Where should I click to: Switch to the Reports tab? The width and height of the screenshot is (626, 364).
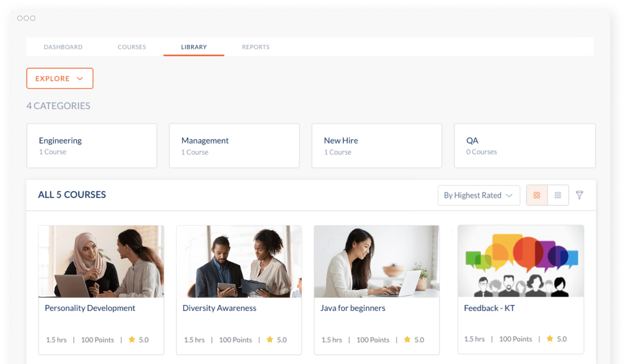255,47
